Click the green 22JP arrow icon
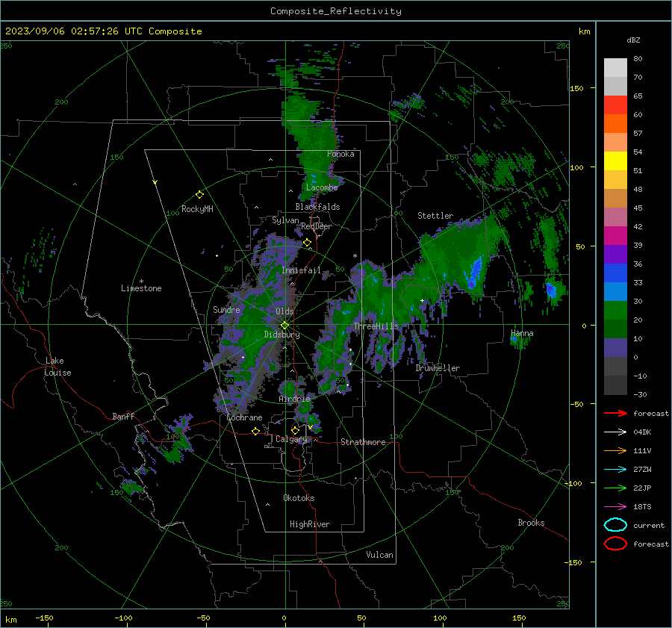The image size is (672, 628). 615,488
